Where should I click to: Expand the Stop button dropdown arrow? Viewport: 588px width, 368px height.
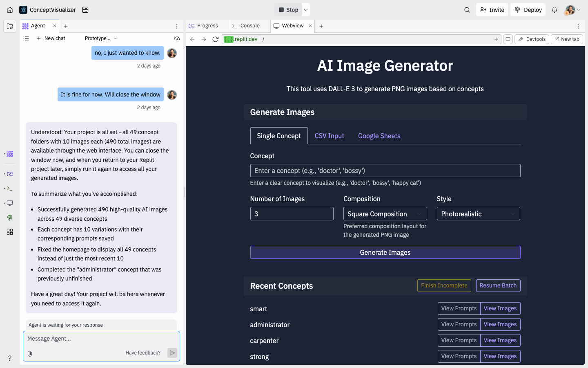(306, 10)
